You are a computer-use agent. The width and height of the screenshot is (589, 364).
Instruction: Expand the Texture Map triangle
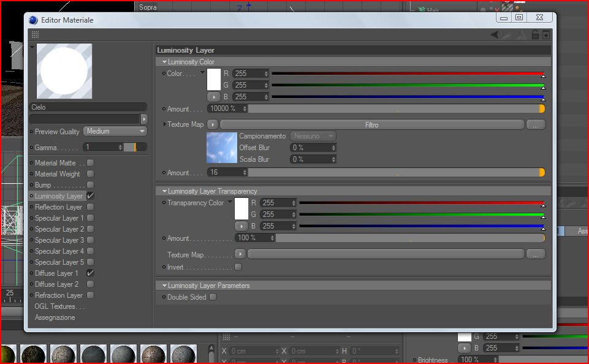(164, 124)
